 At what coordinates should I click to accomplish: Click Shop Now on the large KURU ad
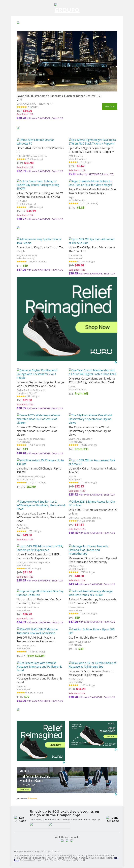[x=97, y=327]
